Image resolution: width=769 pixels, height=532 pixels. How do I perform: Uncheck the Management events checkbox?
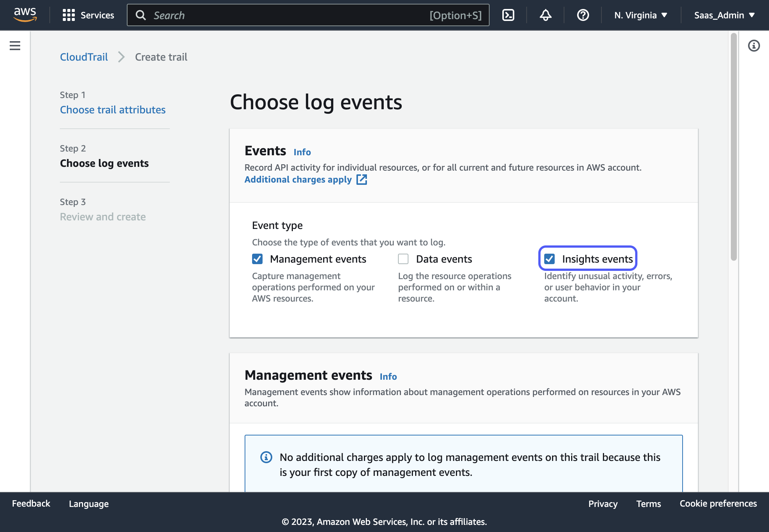point(257,259)
